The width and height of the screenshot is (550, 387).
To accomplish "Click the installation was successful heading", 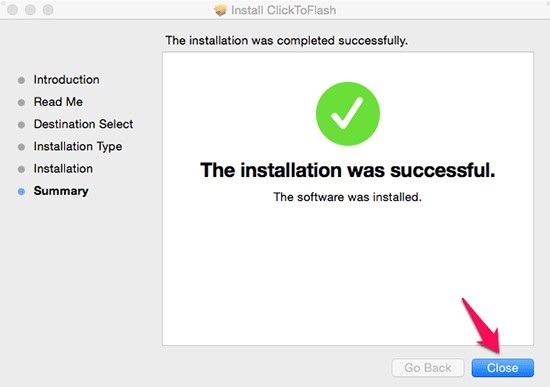I will (x=348, y=170).
